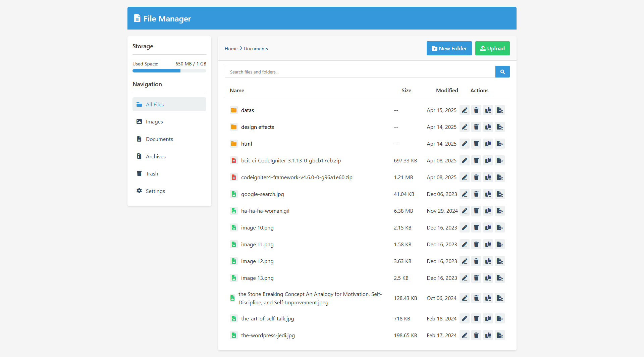Click the Home breadcrumb link
The image size is (644, 357).
tap(231, 49)
